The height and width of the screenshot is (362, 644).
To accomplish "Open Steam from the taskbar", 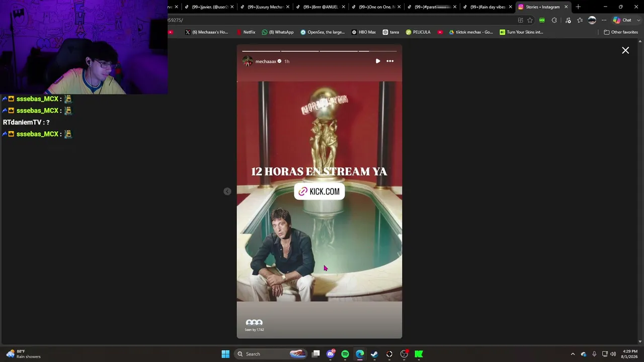I will (374, 354).
